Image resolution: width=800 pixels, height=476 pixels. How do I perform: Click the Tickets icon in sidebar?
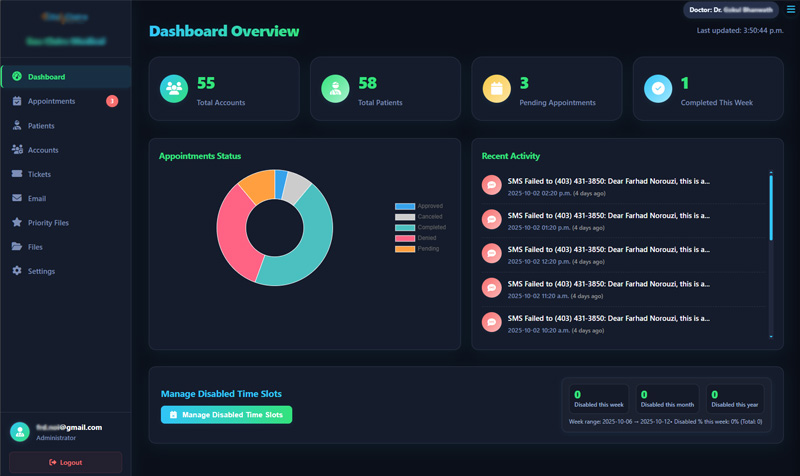(17, 173)
